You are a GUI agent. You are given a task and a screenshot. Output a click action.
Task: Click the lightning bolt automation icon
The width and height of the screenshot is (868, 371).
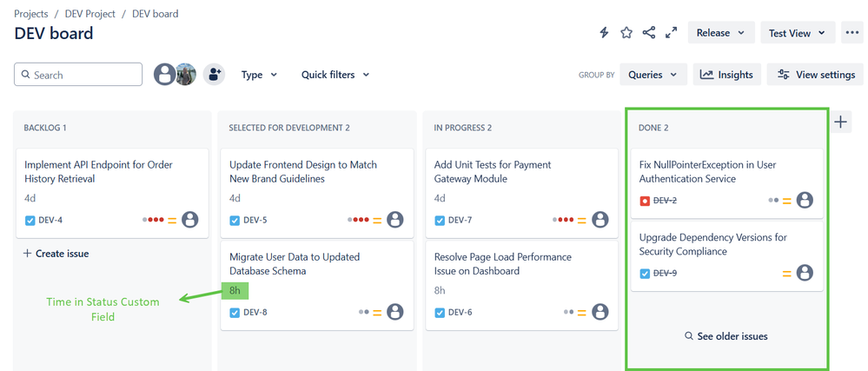coord(605,33)
